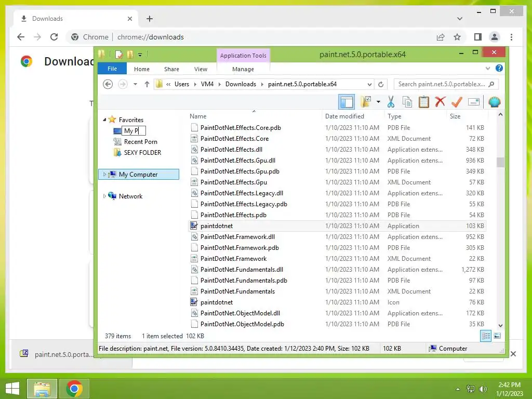Select PaintDotNet.Effects.Core.pdb file
The width and height of the screenshot is (532, 399).
[337, 128]
